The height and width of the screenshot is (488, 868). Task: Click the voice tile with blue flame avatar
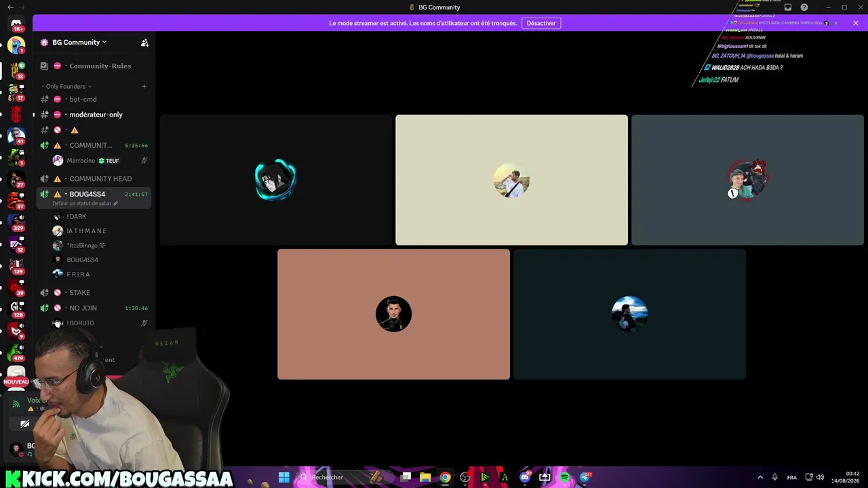pos(275,180)
